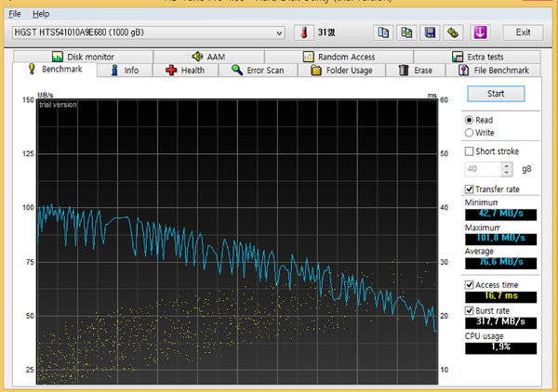Click the Health tab red cross icon
558x392 pixels.
click(171, 70)
